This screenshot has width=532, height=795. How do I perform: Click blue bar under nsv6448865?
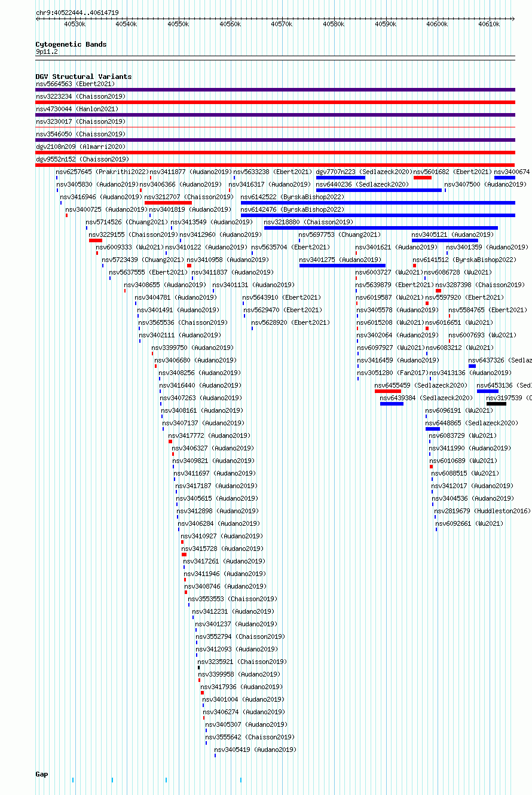click(433, 429)
